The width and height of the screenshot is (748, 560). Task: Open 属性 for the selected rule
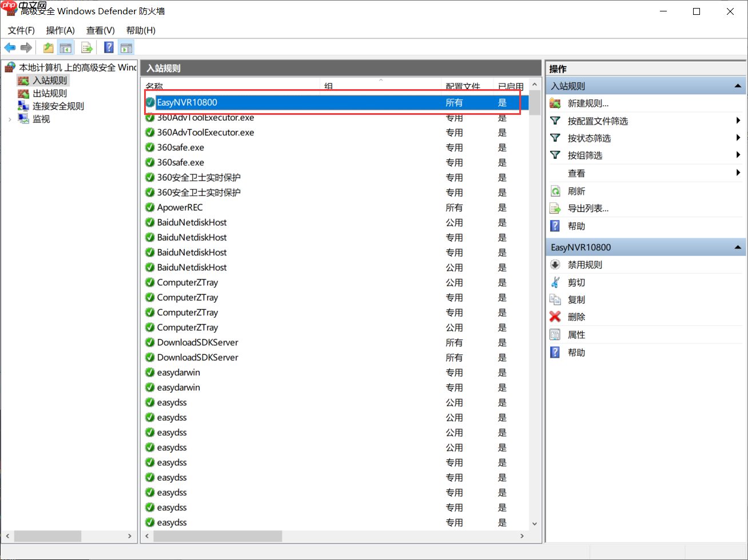point(576,335)
